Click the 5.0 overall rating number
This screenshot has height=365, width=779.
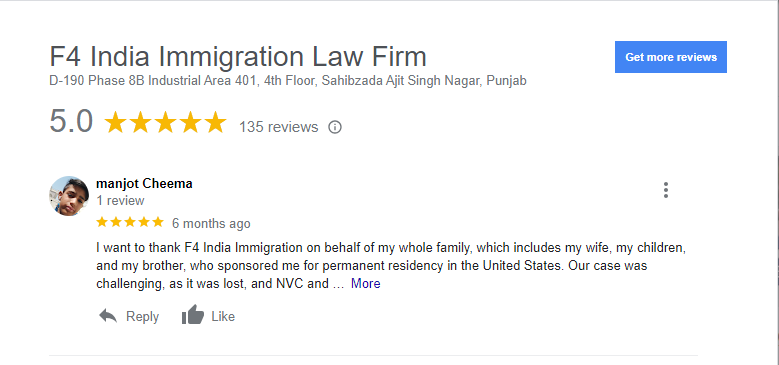(71, 122)
